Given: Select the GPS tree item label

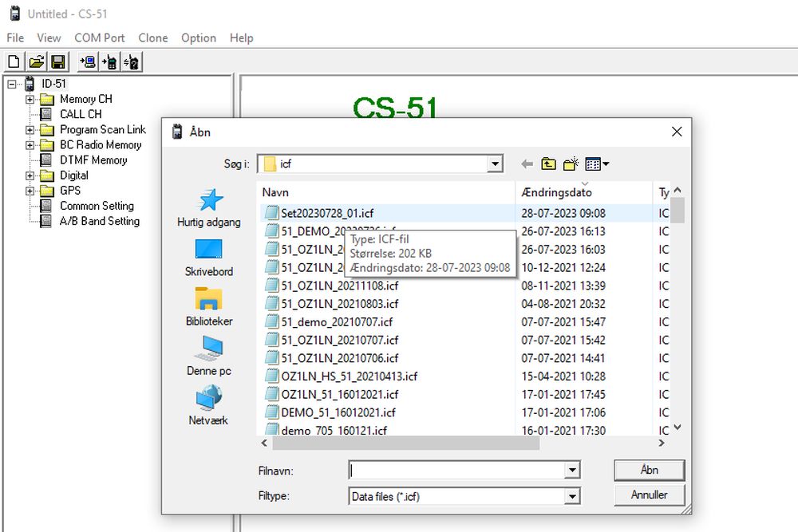Looking at the screenshot, I should 70,191.
